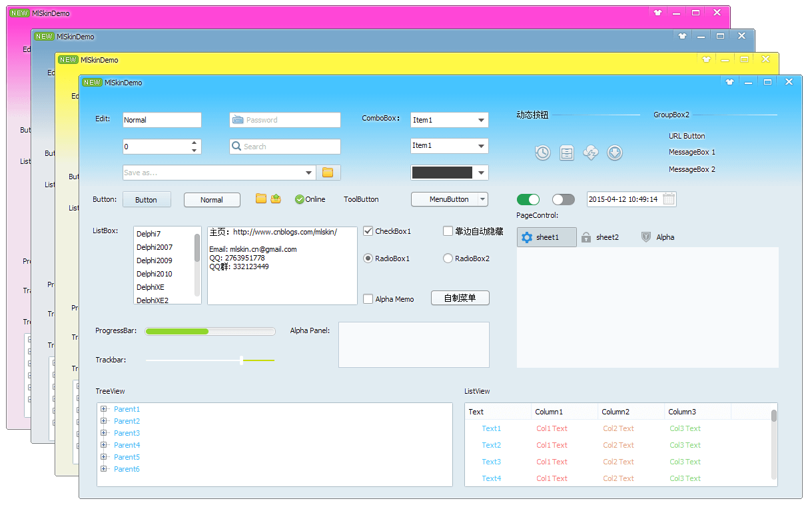The height and width of the screenshot is (505, 812).
Task: Click into the Search input field
Action: (286, 147)
